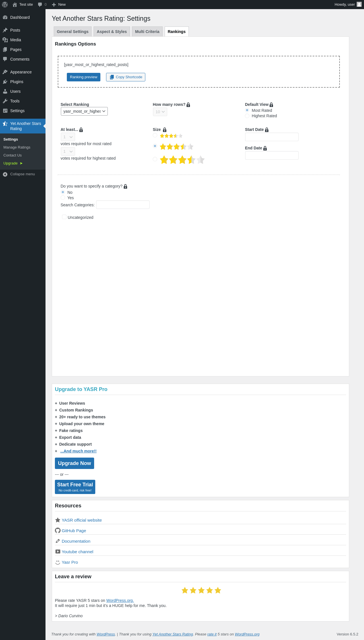Click the Settings sliders icon in sidebar
Screen dimensions: 364x640
[x=5, y=111]
